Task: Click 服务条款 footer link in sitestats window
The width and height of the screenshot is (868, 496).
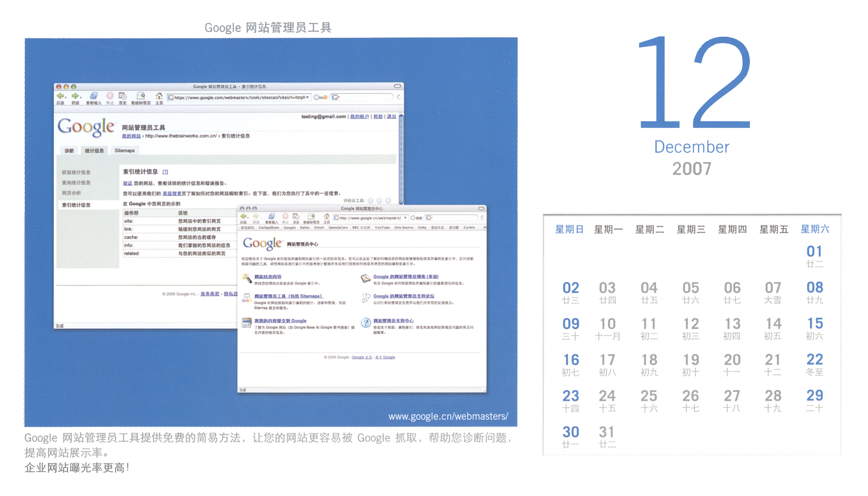Action: 210,294
